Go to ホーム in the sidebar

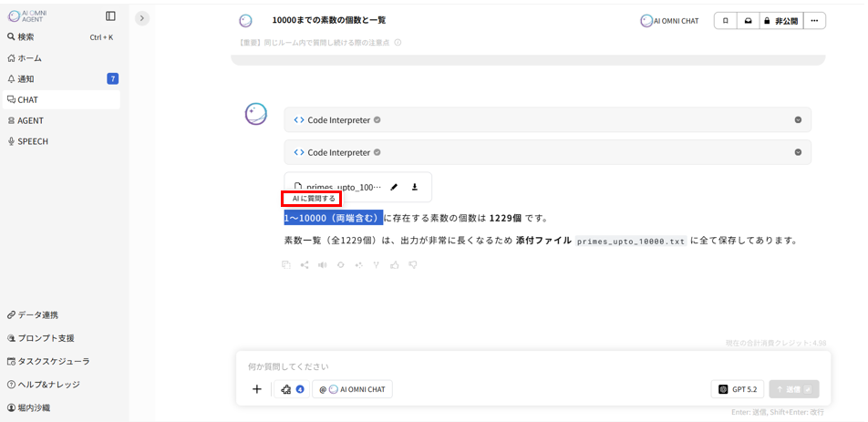(x=61, y=58)
